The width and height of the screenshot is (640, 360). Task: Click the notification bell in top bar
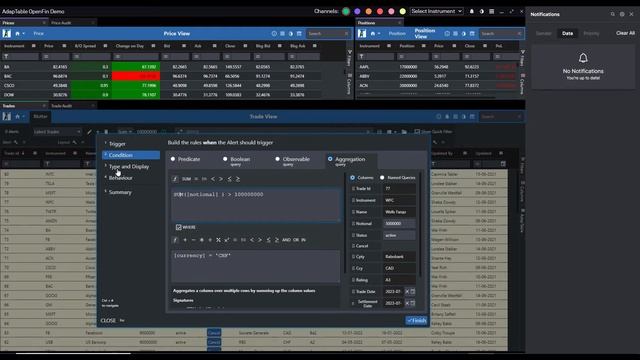471,11
